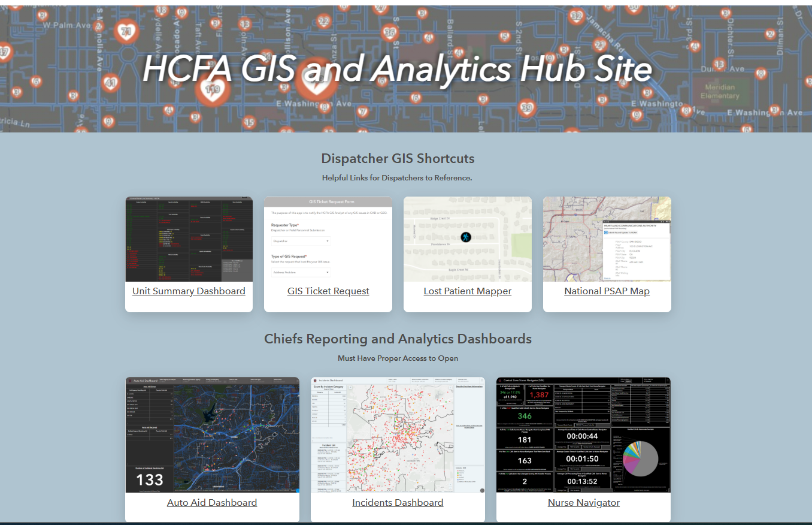
Task: Select the Lost Patient Mapper map thumbnail
Action: [x=468, y=239]
